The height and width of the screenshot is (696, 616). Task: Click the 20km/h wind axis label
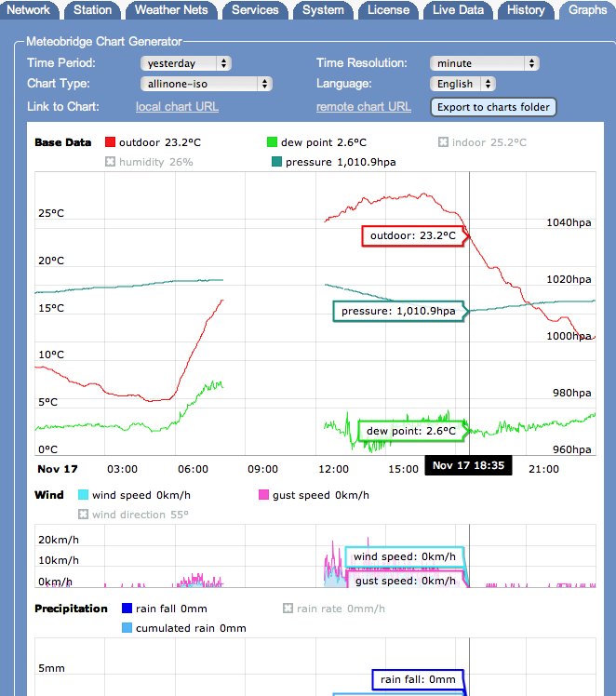[x=59, y=540]
